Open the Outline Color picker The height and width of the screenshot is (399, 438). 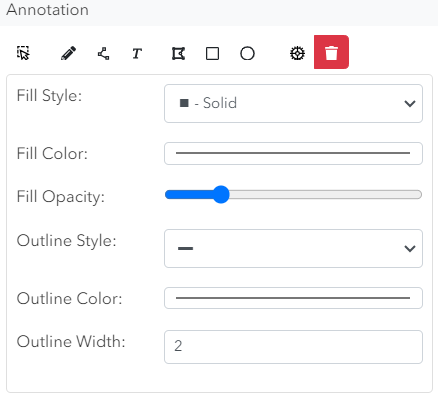[293, 298]
